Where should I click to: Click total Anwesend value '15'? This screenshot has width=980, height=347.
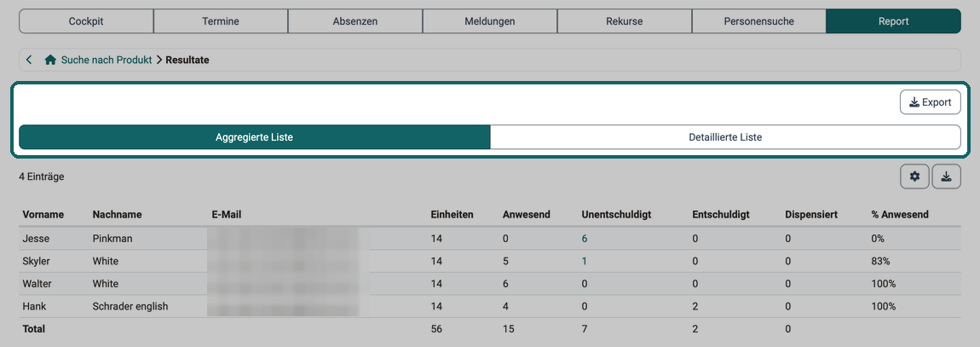point(508,328)
